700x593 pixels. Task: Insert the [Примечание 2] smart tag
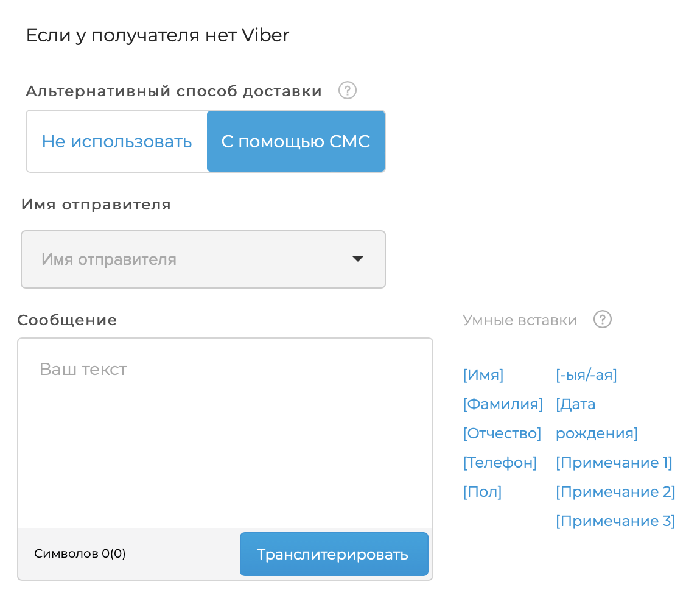tap(615, 492)
